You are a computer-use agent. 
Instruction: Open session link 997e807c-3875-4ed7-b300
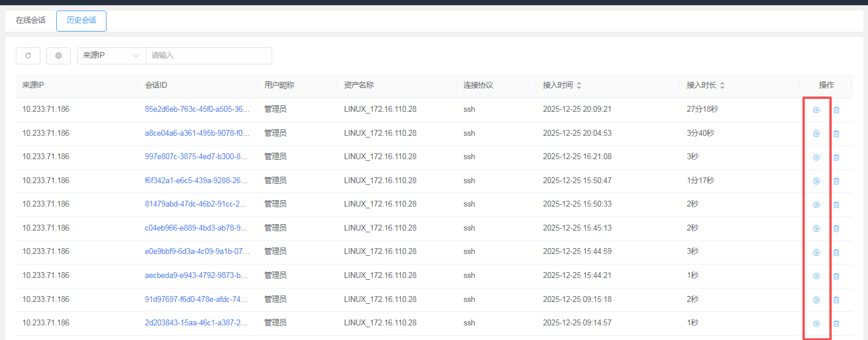click(x=197, y=156)
